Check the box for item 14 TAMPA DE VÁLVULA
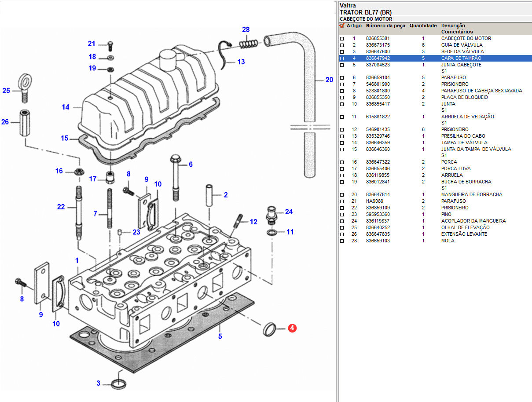This screenshot has height=402, width=532. 342,143
